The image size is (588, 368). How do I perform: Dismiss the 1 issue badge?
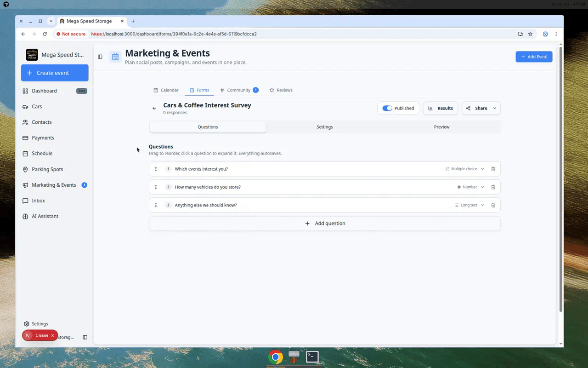pyautogui.click(x=52, y=335)
